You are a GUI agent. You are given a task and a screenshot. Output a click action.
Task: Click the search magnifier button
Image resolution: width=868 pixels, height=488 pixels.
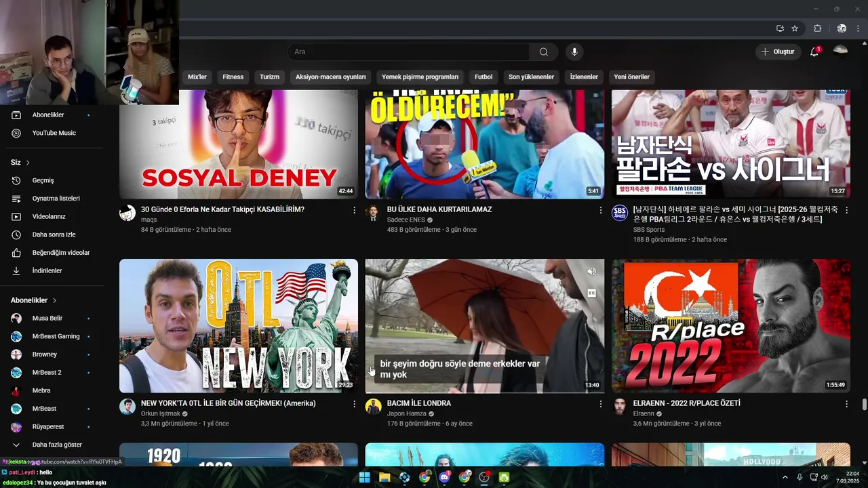click(x=544, y=52)
